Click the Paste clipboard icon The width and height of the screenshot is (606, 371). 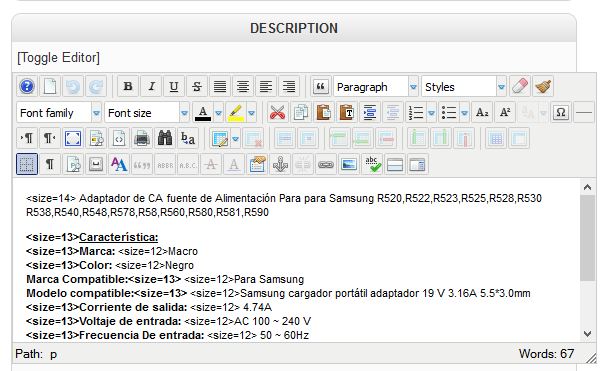click(x=323, y=113)
